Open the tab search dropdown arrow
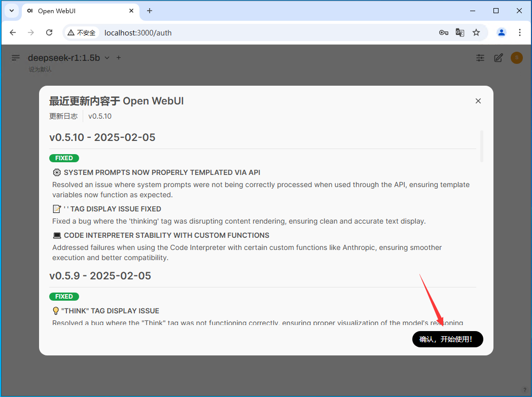The height and width of the screenshot is (397, 532). pyautogui.click(x=12, y=11)
